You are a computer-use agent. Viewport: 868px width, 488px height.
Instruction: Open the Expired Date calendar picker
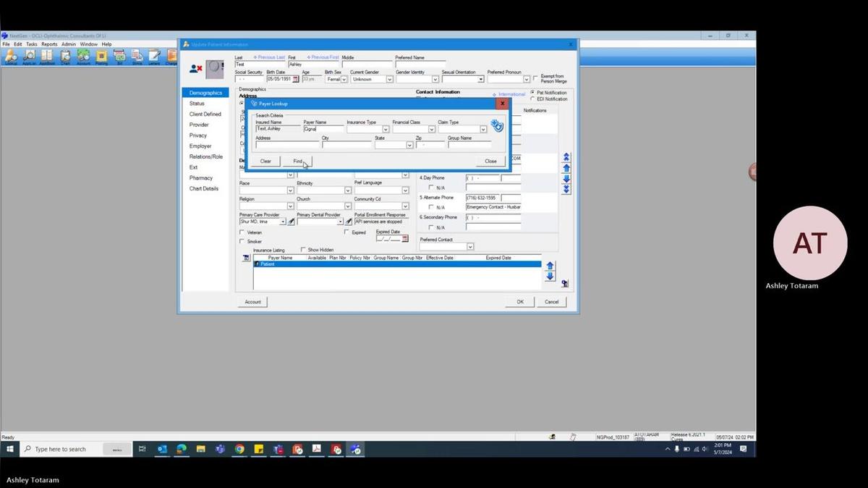pyautogui.click(x=404, y=237)
